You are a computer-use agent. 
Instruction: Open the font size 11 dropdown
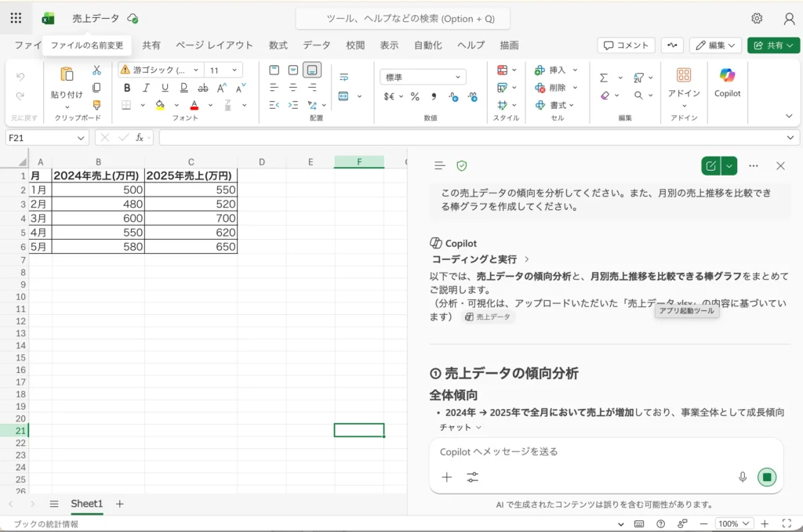(x=234, y=70)
